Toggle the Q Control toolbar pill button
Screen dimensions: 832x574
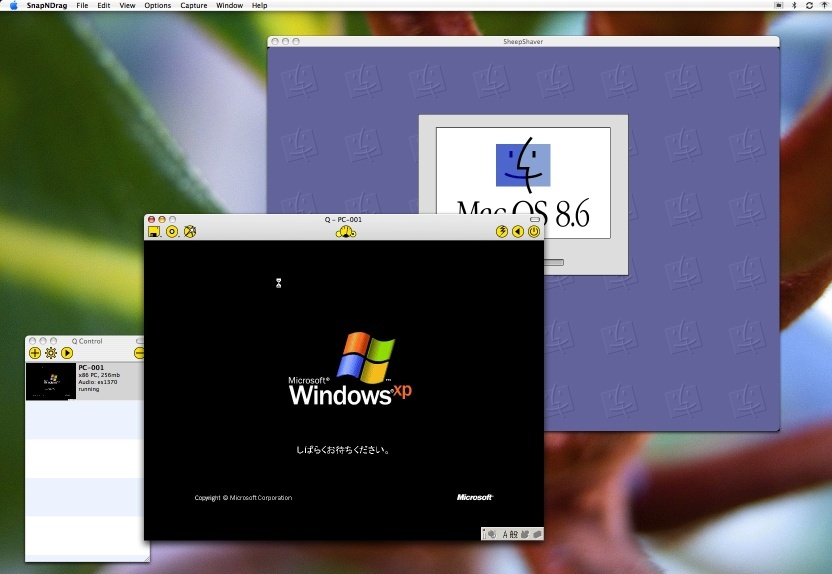coord(140,341)
